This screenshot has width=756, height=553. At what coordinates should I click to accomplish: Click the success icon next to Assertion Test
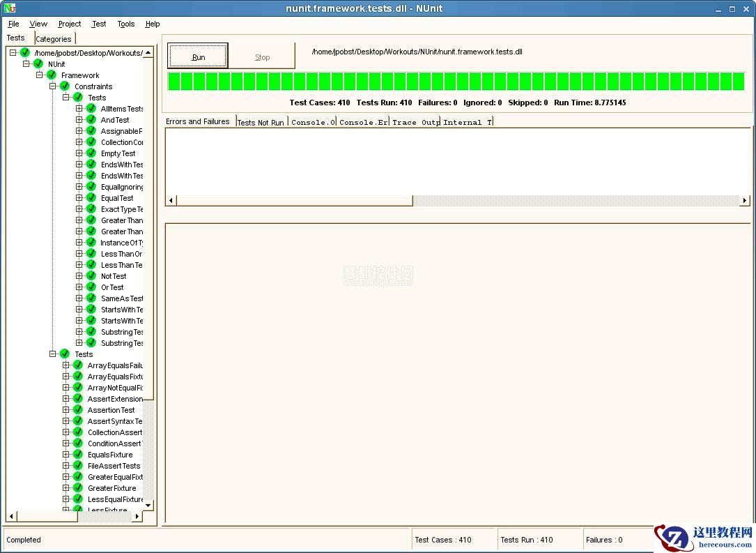point(78,410)
